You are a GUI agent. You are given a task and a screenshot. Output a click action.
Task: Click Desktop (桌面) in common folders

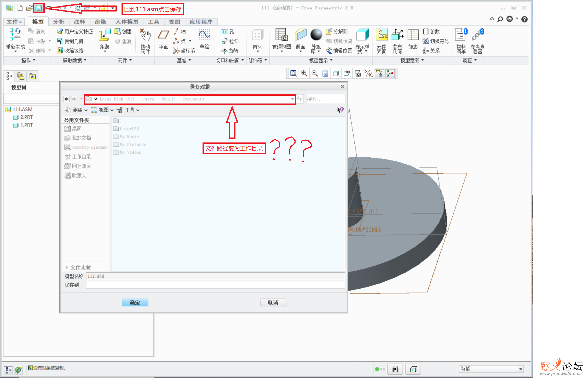(x=73, y=129)
